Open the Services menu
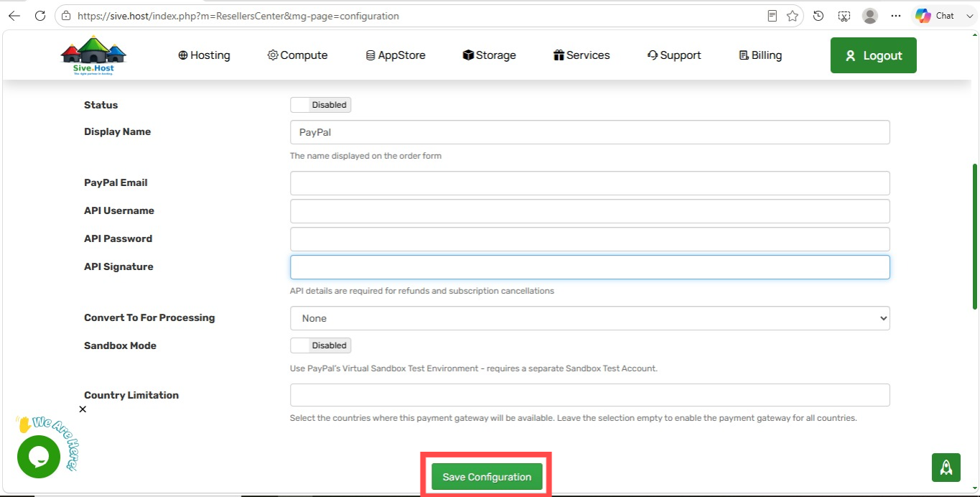Screen dimensions: 980x497 (582, 55)
